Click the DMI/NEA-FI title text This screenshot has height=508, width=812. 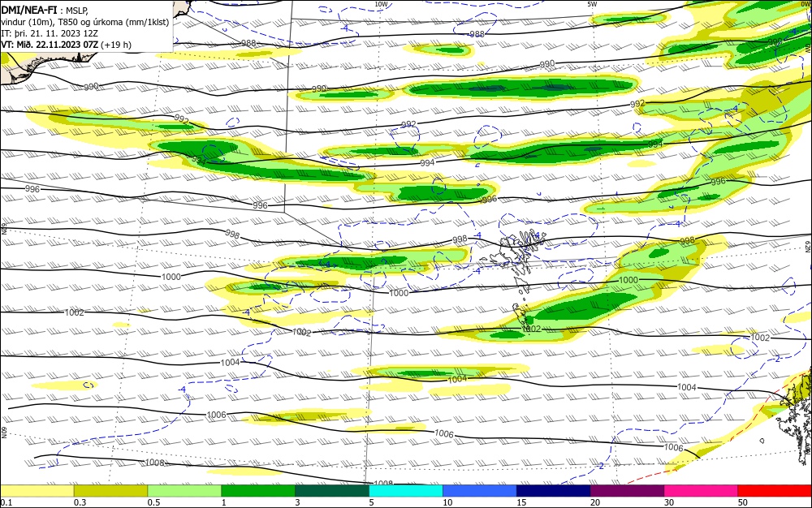28,11
